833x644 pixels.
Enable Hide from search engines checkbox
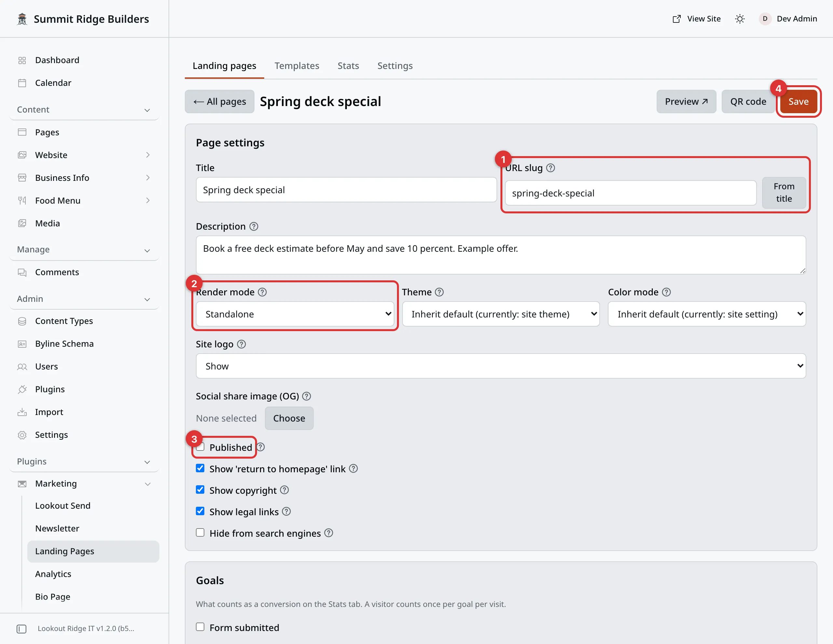point(200,532)
